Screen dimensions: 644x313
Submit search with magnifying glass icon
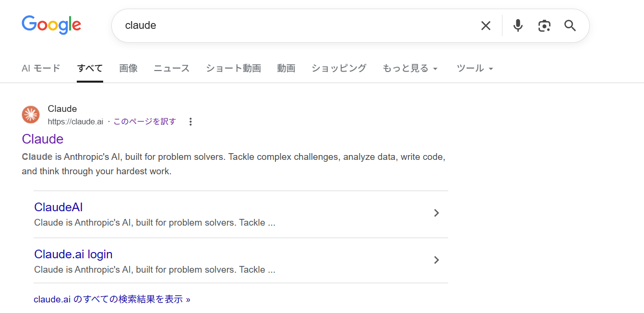(x=570, y=25)
